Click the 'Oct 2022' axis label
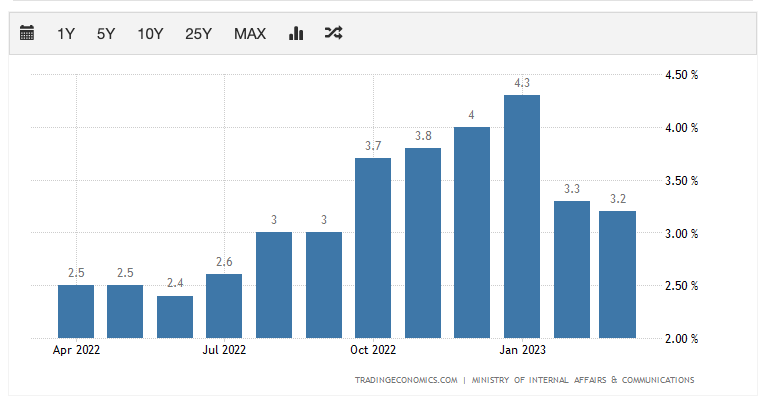This screenshot has width=766, height=398. pyautogui.click(x=373, y=350)
